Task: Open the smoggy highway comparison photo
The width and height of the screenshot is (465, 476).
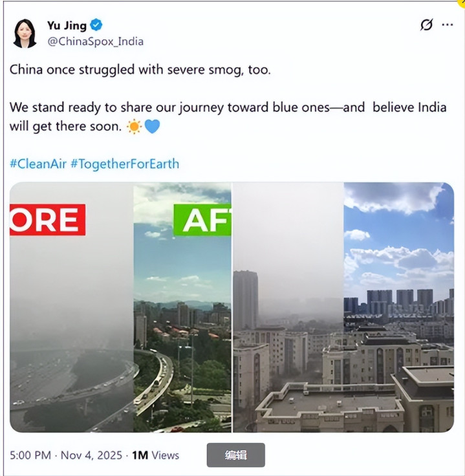Action: pos(120,307)
